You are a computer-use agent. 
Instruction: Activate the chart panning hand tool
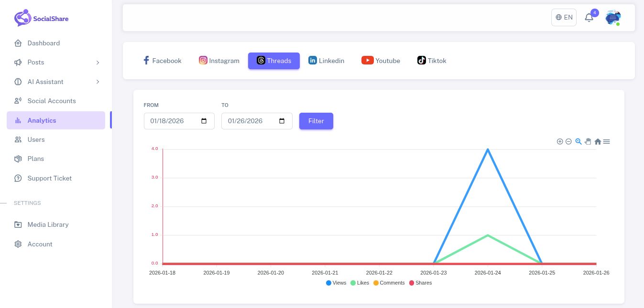pyautogui.click(x=588, y=142)
